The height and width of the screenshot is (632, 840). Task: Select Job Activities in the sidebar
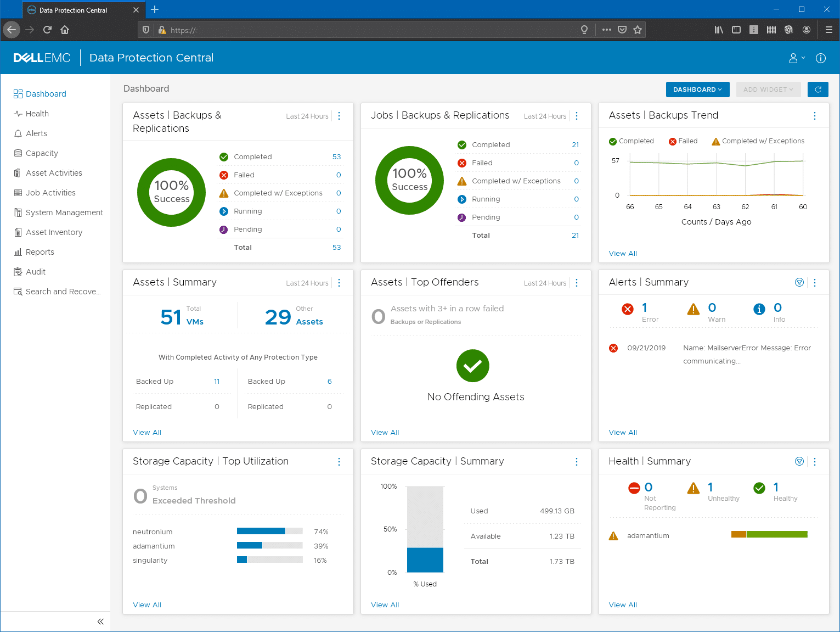click(50, 193)
